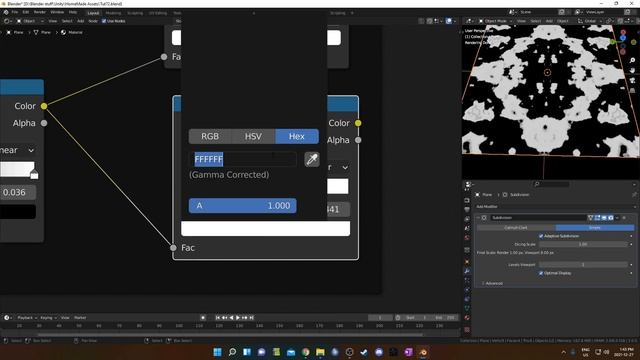Toggle modifier show in edit mode icon

[x=598, y=218]
